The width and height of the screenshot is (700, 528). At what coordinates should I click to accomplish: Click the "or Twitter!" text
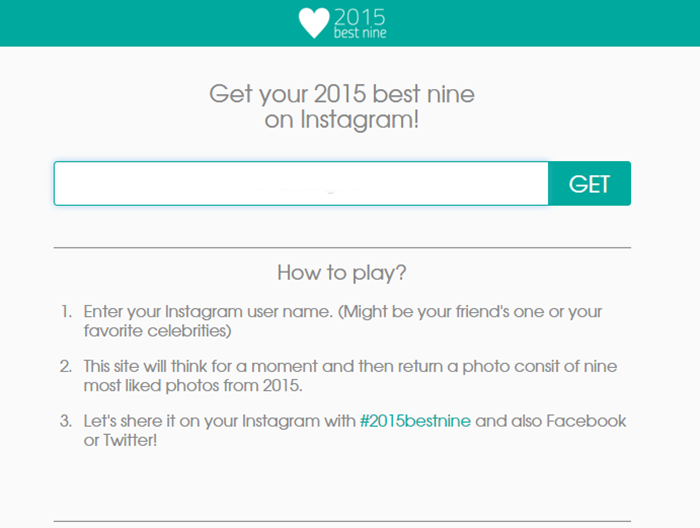pyautogui.click(x=121, y=441)
